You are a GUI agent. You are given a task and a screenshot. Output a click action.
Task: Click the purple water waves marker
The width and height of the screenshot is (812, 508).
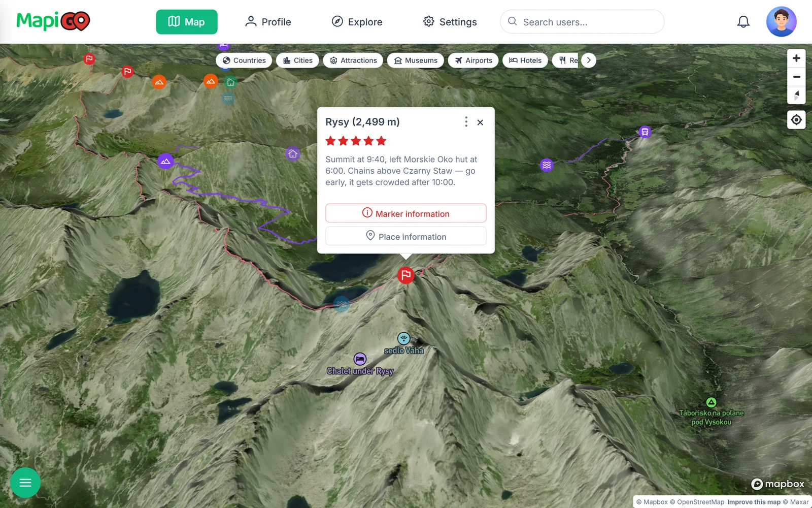pos(547,165)
